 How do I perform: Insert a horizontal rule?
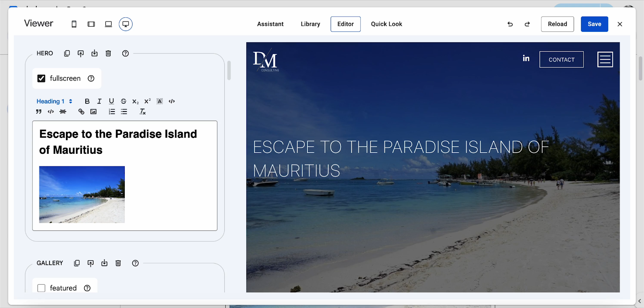point(63,112)
